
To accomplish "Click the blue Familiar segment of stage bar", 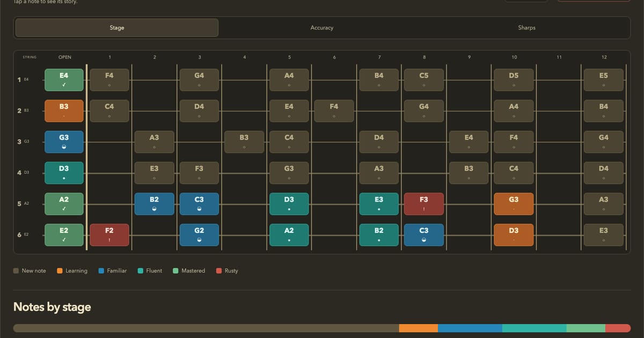I will (470, 328).
